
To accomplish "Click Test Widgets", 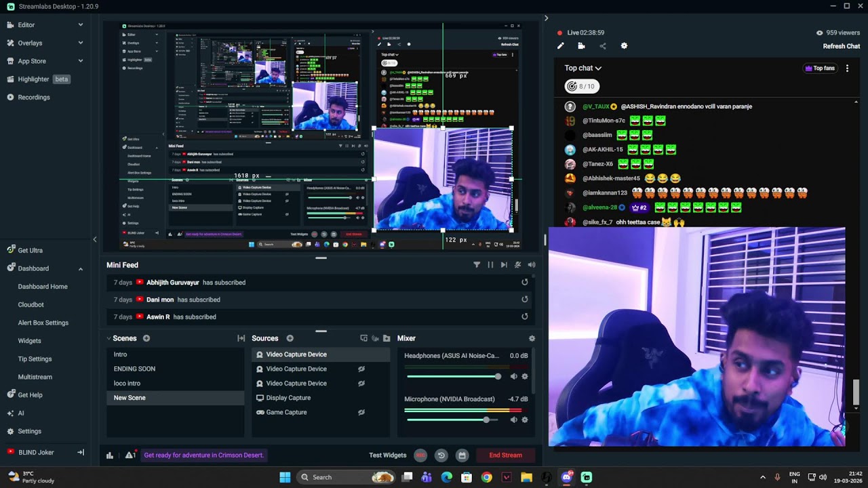I will [x=388, y=455].
